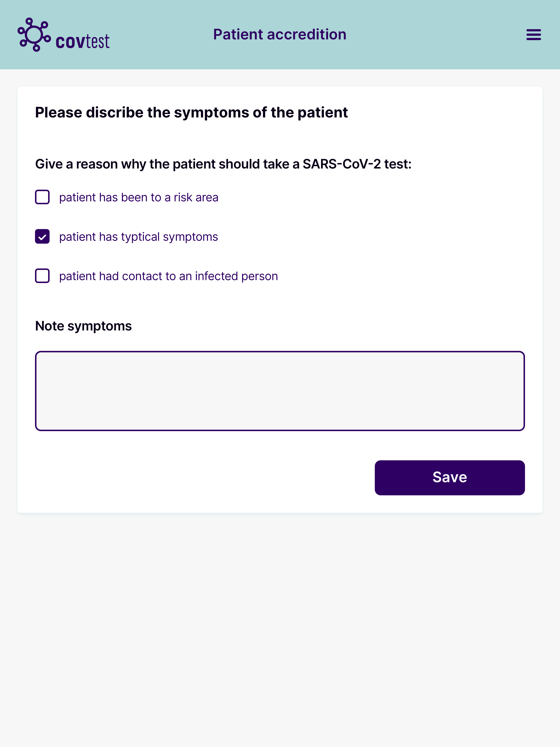The height and width of the screenshot is (747, 560).
Task: Select "patient has been to a risk area" label
Action: point(139,197)
